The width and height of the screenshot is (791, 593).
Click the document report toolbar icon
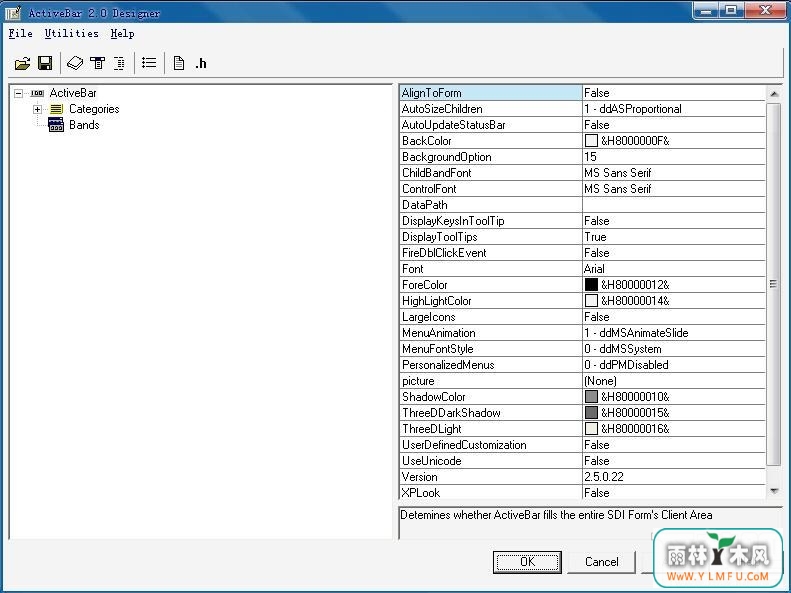[x=179, y=64]
